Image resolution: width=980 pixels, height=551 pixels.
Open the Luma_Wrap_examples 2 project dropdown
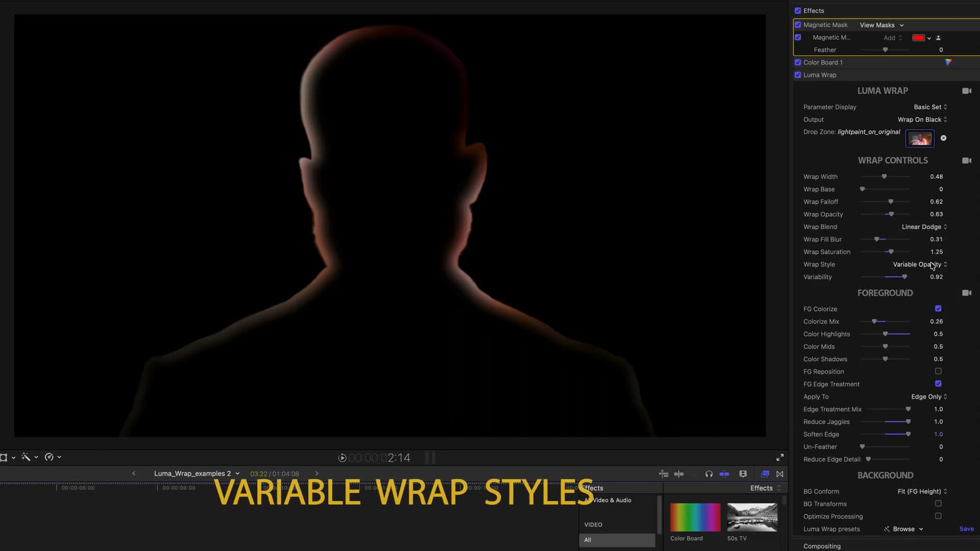click(197, 473)
